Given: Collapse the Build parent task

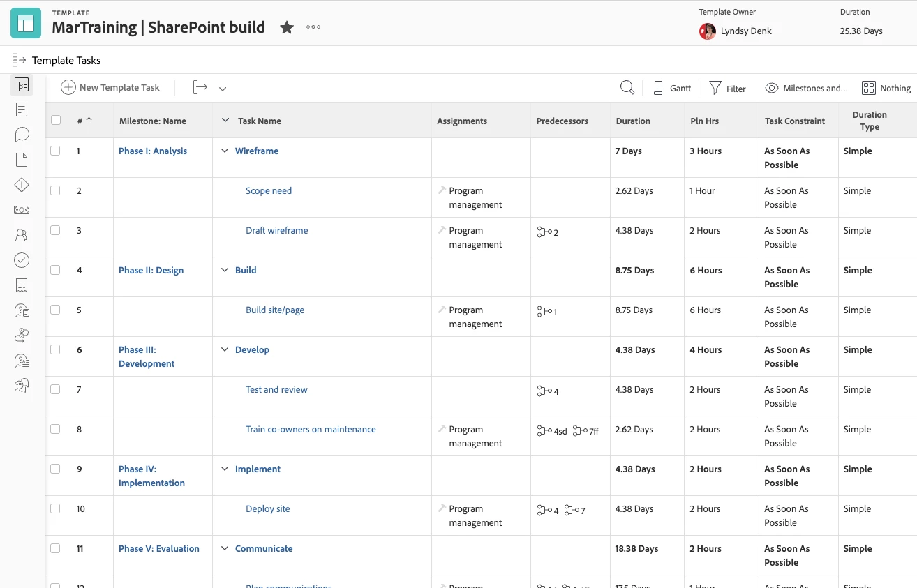Looking at the screenshot, I should 225,270.
